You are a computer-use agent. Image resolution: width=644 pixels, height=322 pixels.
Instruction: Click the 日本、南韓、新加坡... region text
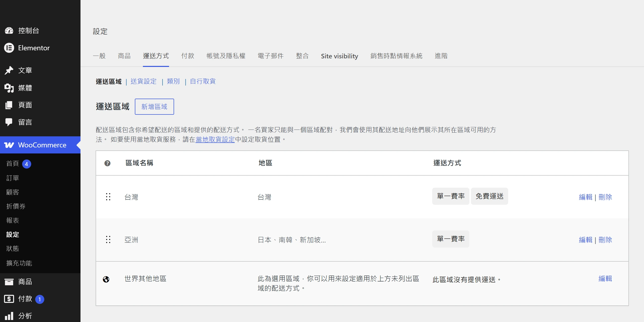pyautogui.click(x=292, y=240)
